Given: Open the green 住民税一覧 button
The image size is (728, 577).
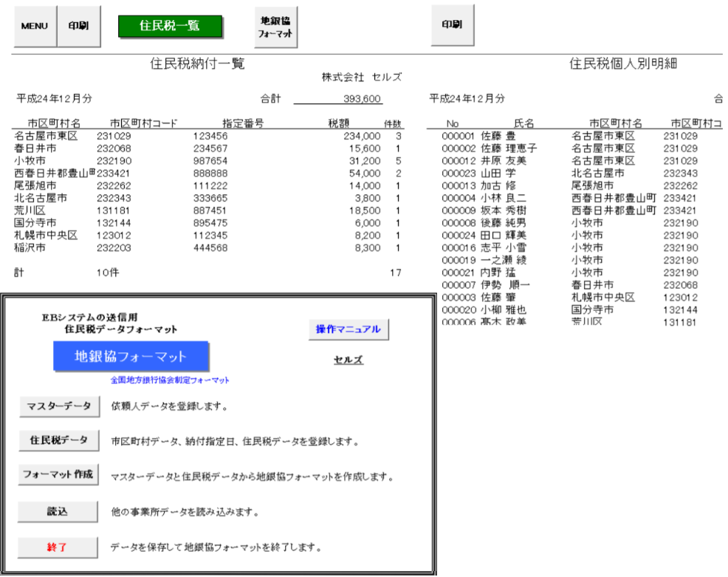Looking at the screenshot, I should [170, 26].
